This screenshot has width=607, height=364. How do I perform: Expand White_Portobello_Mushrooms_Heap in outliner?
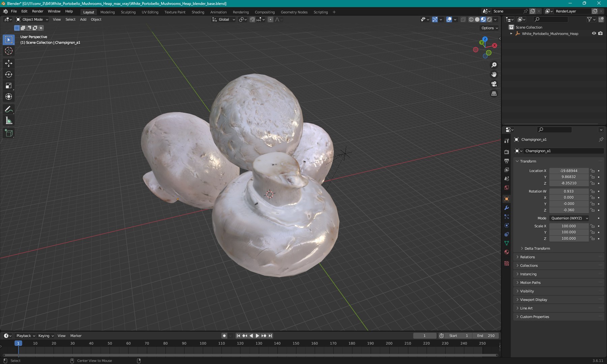[x=511, y=34]
